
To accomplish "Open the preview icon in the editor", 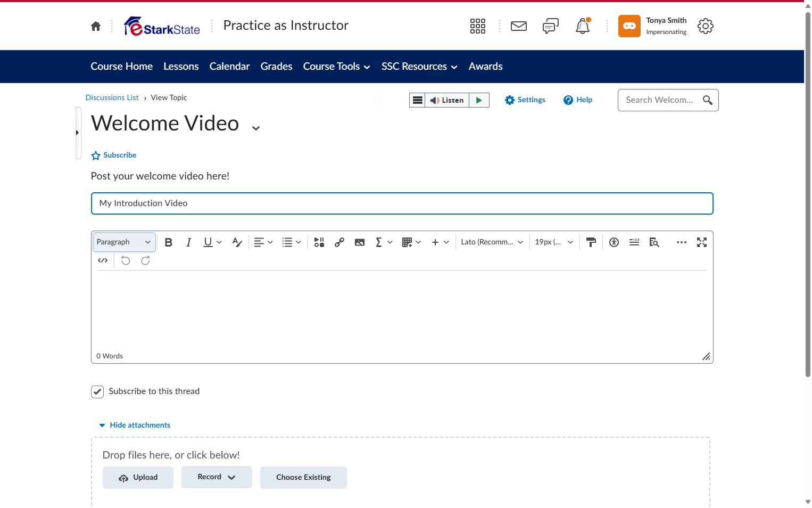I will [654, 242].
